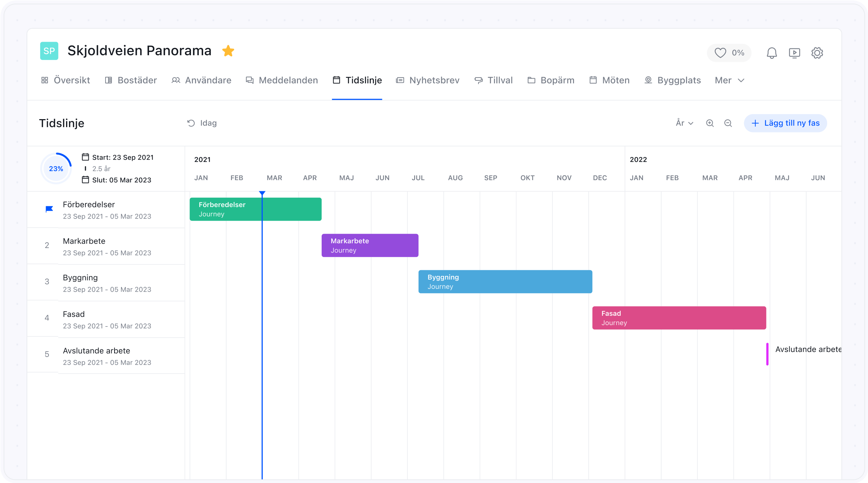Click the 23% progress circle
Image resolution: width=868 pixels, height=483 pixels.
coord(56,169)
